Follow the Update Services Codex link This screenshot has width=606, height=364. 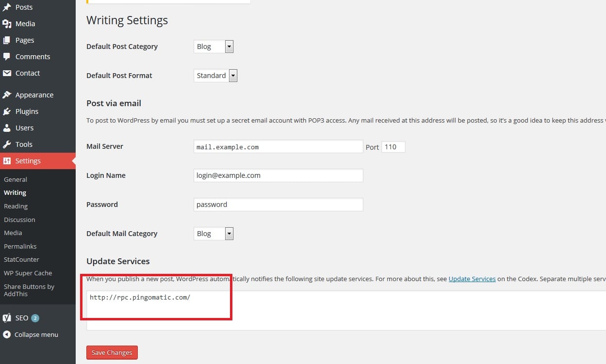[x=472, y=279]
